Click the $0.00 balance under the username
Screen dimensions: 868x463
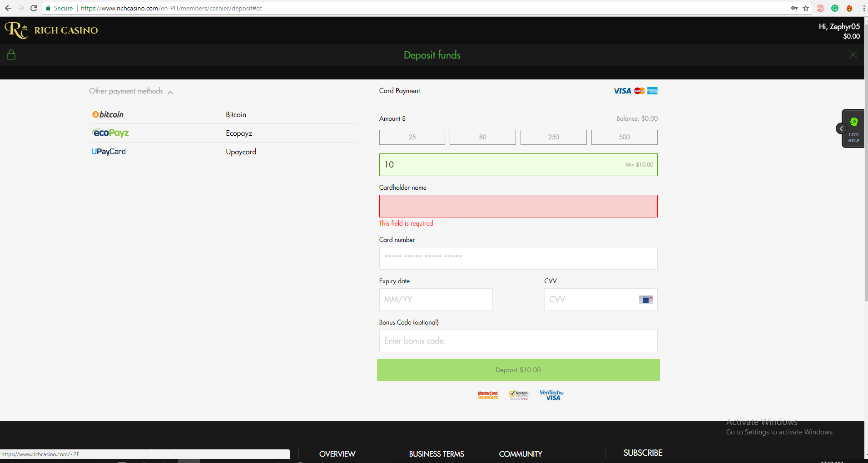[x=852, y=36]
